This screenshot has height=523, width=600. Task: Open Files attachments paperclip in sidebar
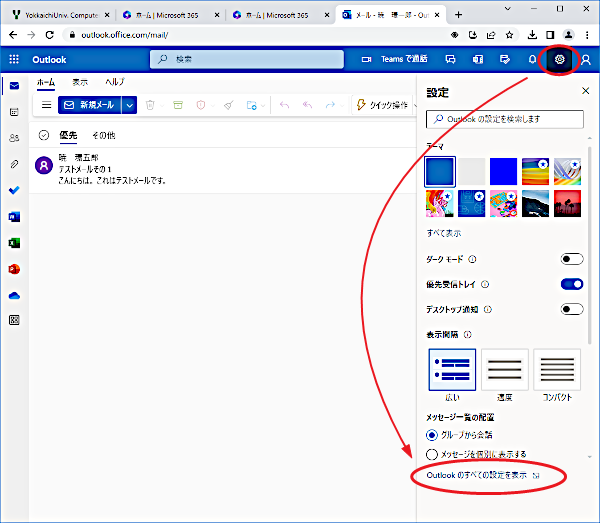click(x=14, y=164)
